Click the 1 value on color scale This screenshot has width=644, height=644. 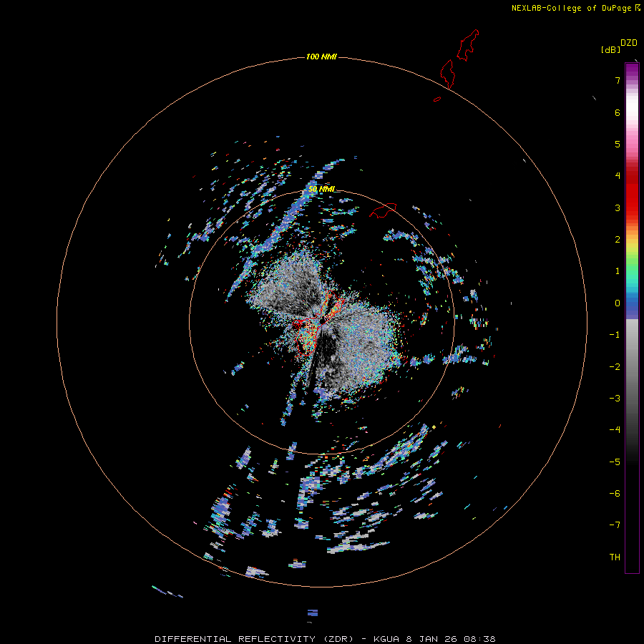pyautogui.click(x=618, y=271)
